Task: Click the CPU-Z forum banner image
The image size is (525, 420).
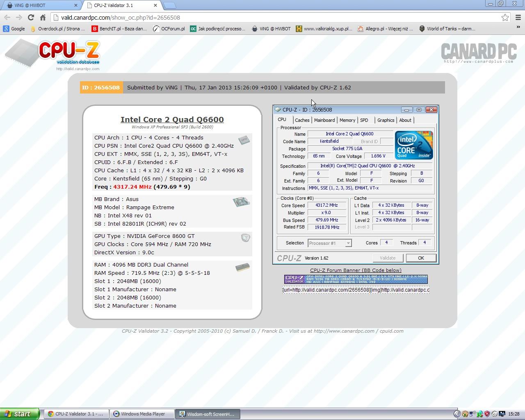Action: point(356,279)
